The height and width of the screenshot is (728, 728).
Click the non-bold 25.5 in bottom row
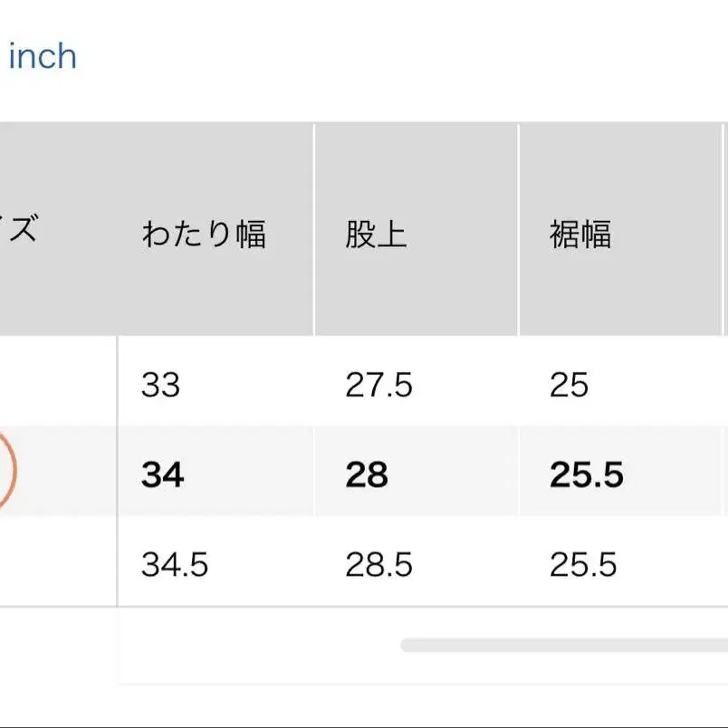tap(582, 565)
